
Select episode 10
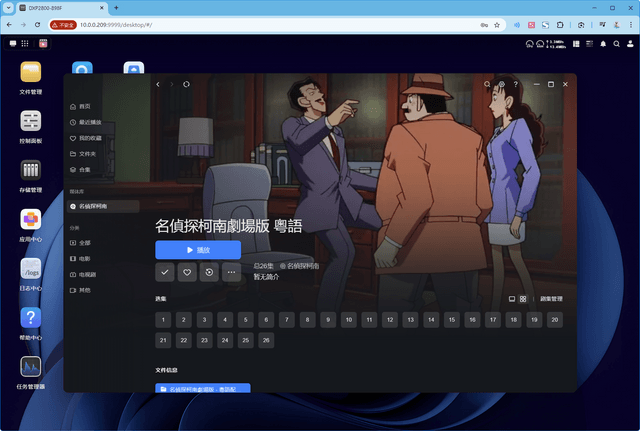coord(349,320)
